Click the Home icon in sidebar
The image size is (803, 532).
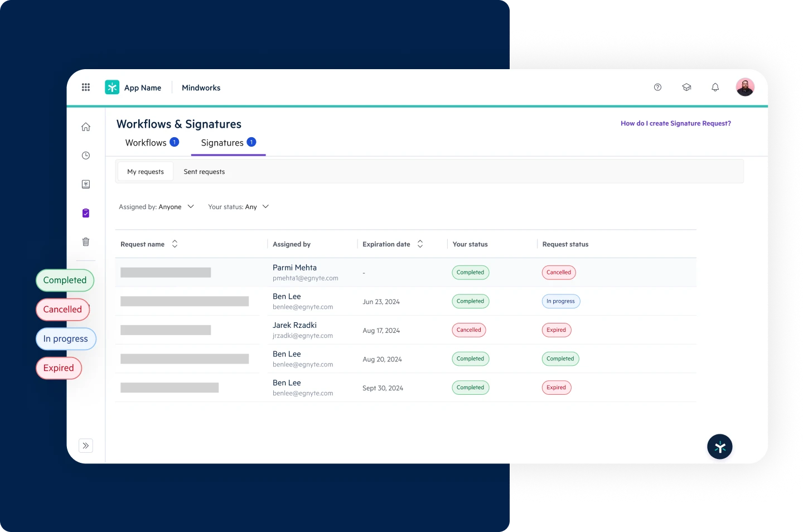[x=86, y=127]
